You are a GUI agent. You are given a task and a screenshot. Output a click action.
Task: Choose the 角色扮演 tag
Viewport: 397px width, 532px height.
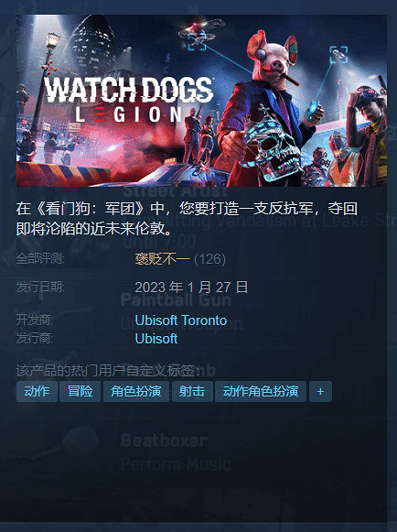tap(136, 391)
